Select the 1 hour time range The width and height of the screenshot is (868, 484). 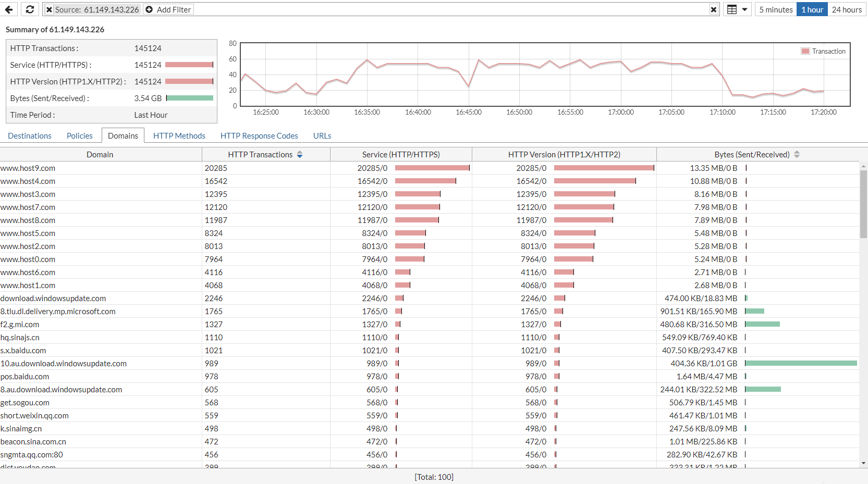812,9
